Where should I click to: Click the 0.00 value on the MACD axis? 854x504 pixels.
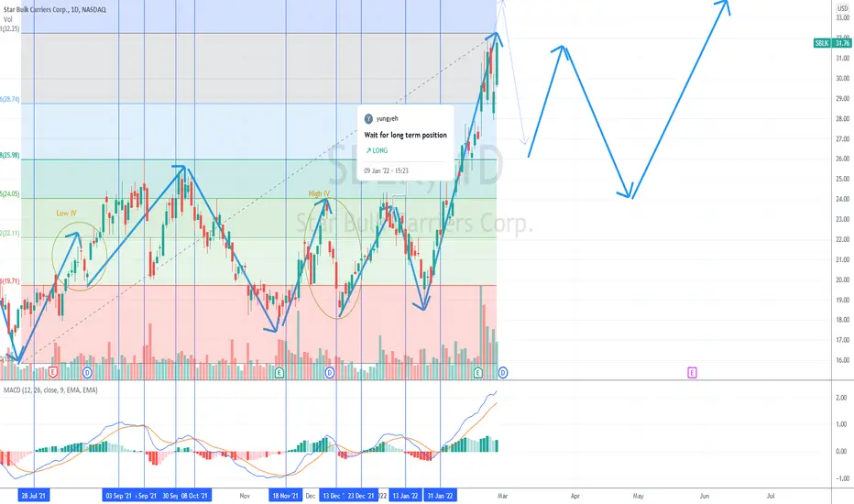[x=841, y=451]
